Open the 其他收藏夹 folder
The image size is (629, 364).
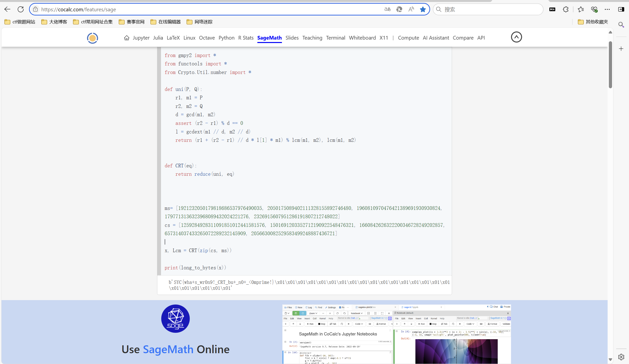(593, 22)
